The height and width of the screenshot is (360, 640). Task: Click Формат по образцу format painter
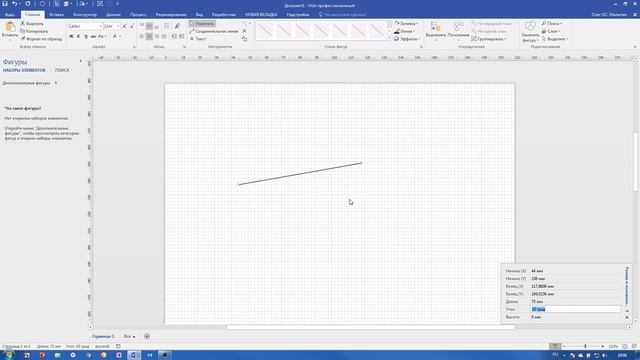(41, 39)
